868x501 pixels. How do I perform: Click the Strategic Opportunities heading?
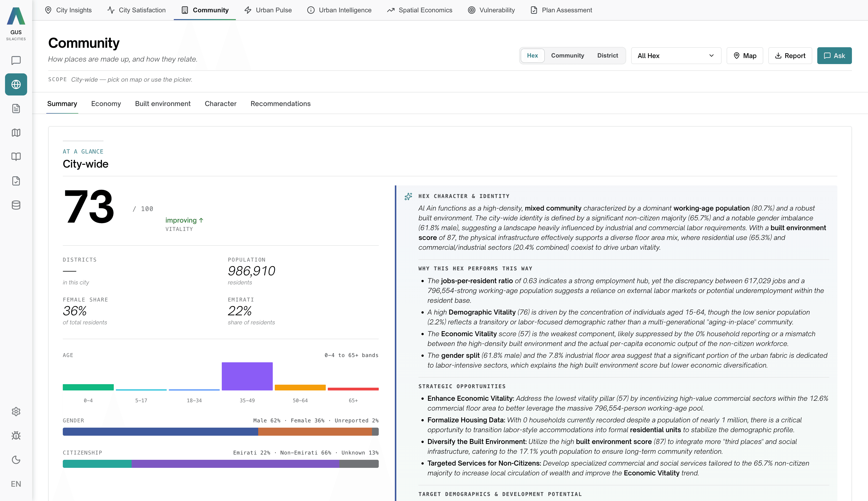click(462, 386)
